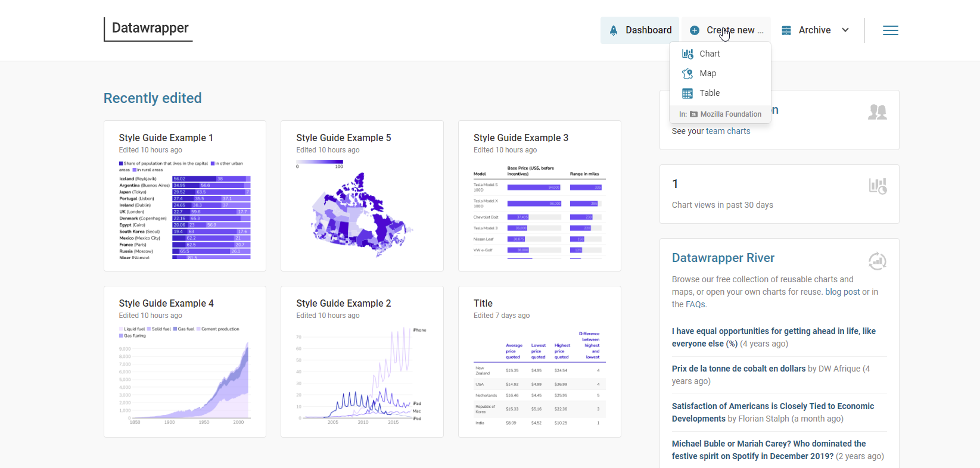This screenshot has height=468, width=980.
Task: Click the Datawrapper River icon
Action: tap(877, 261)
